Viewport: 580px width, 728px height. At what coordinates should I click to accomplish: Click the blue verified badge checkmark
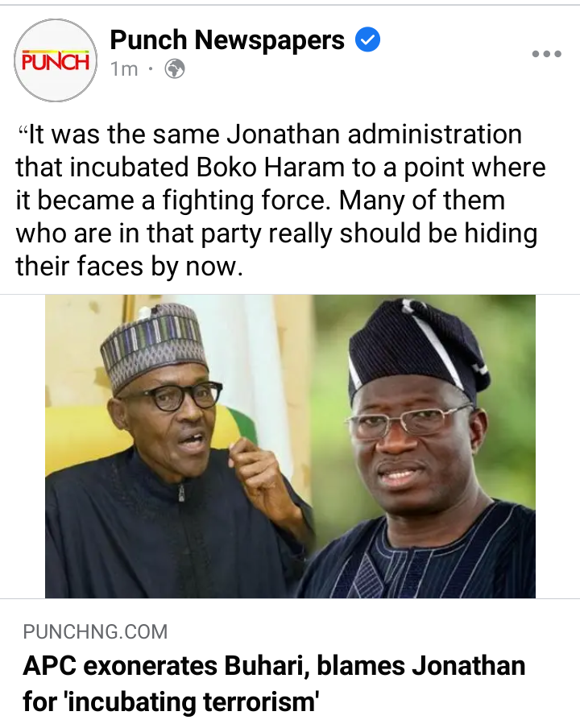(x=368, y=39)
